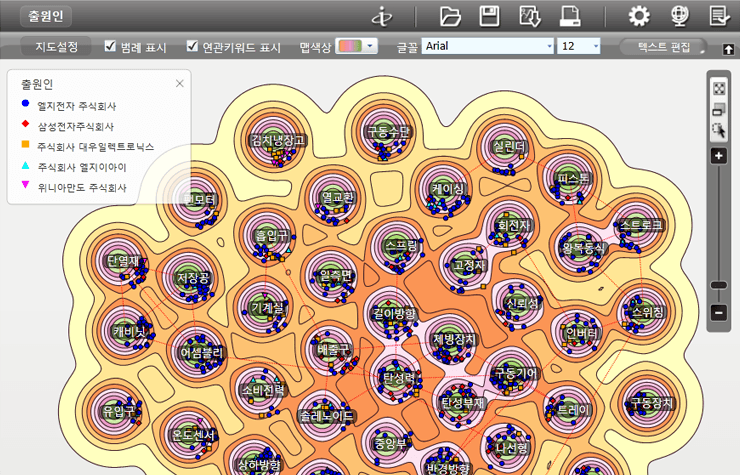Uncheck the 범례 표시 checkbox
This screenshot has width=740, height=475.
pyautogui.click(x=111, y=46)
